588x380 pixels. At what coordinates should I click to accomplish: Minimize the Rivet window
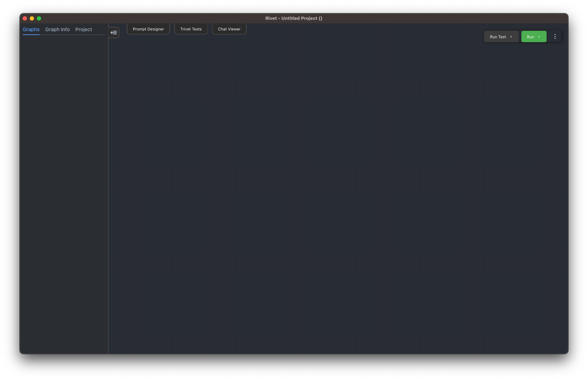[x=32, y=18]
